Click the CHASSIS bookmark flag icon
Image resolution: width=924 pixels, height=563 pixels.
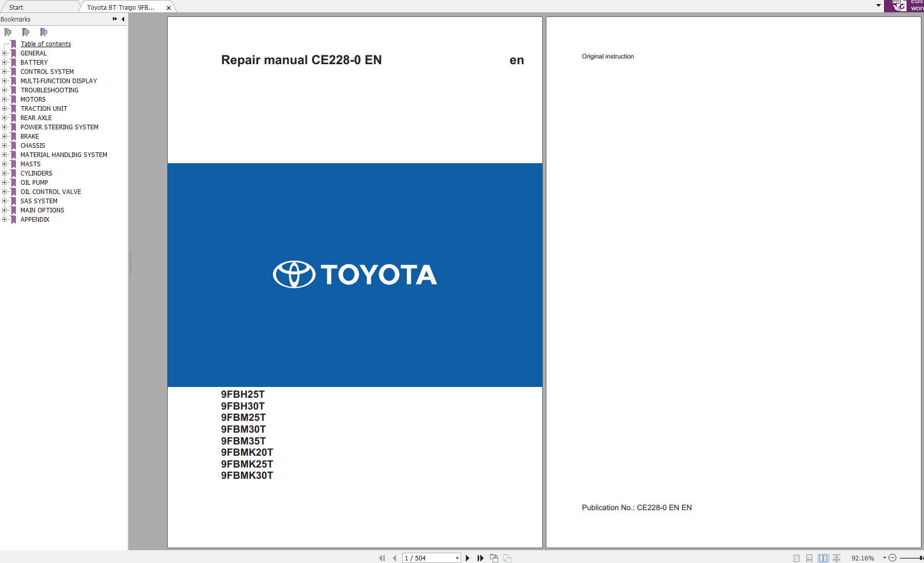tap(14, 146)
